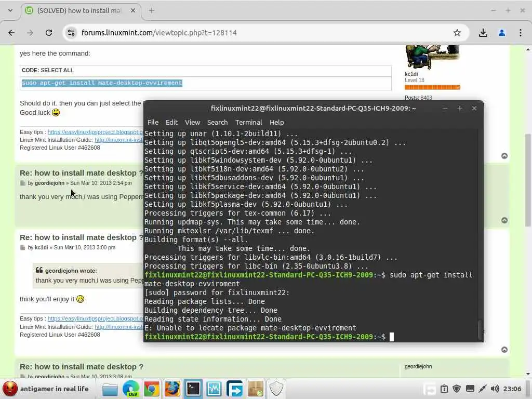The image size is (532, 399).
Task: Open the system monitor taskbar icon
Action: click(x=214, y=389)
